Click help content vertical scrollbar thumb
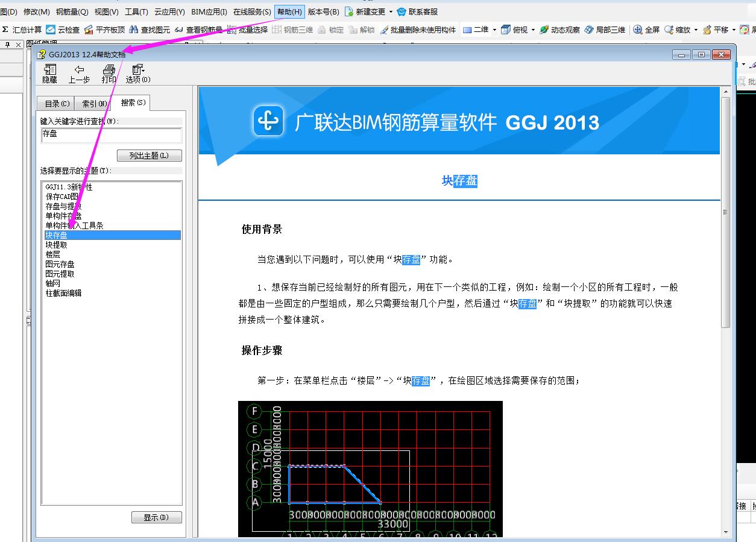 pyautogui.click(x=725, y=212)
